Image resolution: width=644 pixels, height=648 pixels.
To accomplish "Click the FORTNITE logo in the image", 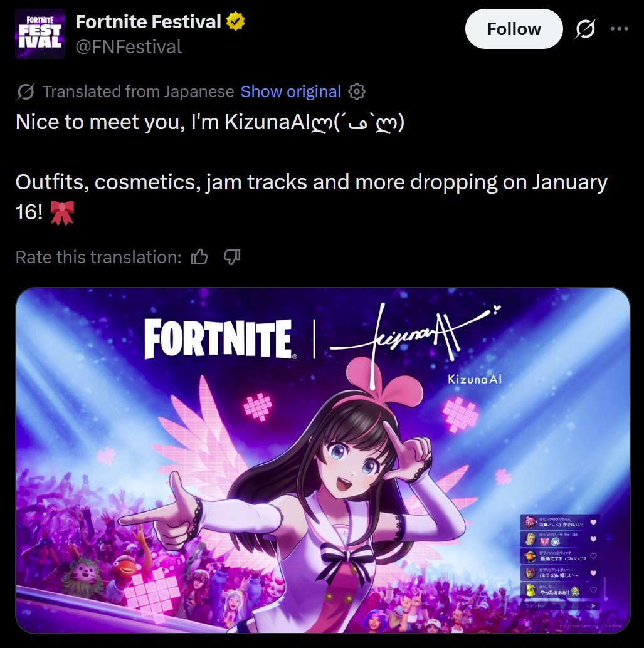I will (218, 339).
